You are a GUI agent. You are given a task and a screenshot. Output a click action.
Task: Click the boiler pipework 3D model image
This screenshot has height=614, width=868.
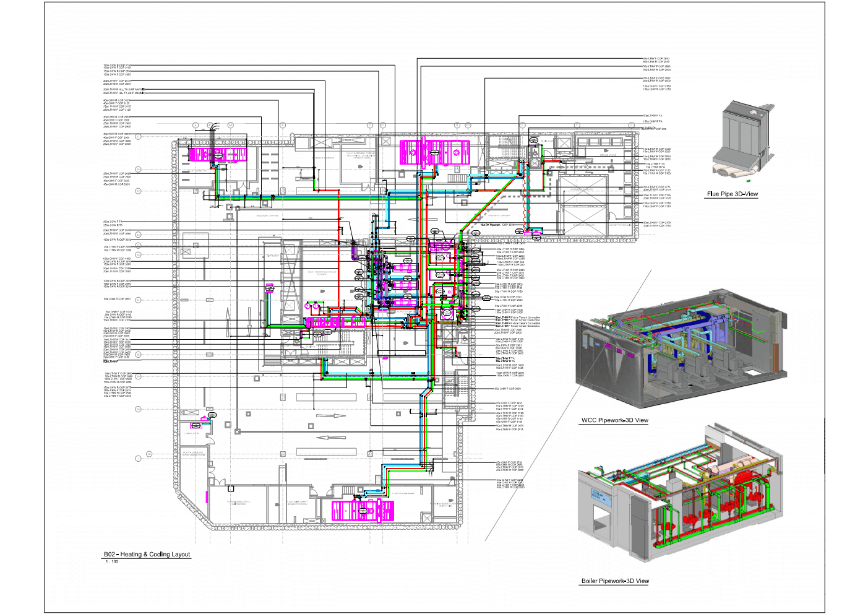pyautogui.click(x=681, y=493)
